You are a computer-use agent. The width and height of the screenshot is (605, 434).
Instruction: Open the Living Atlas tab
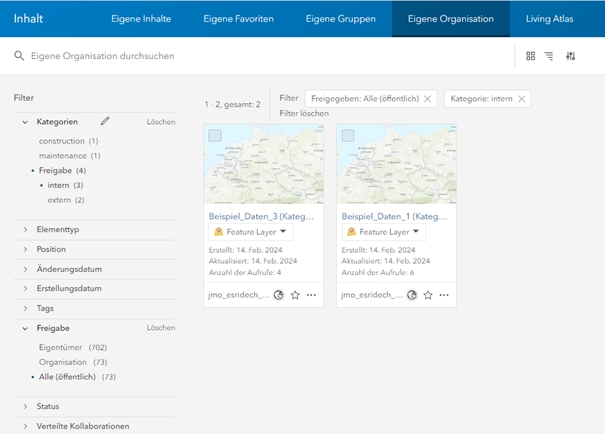pos(549,19)
